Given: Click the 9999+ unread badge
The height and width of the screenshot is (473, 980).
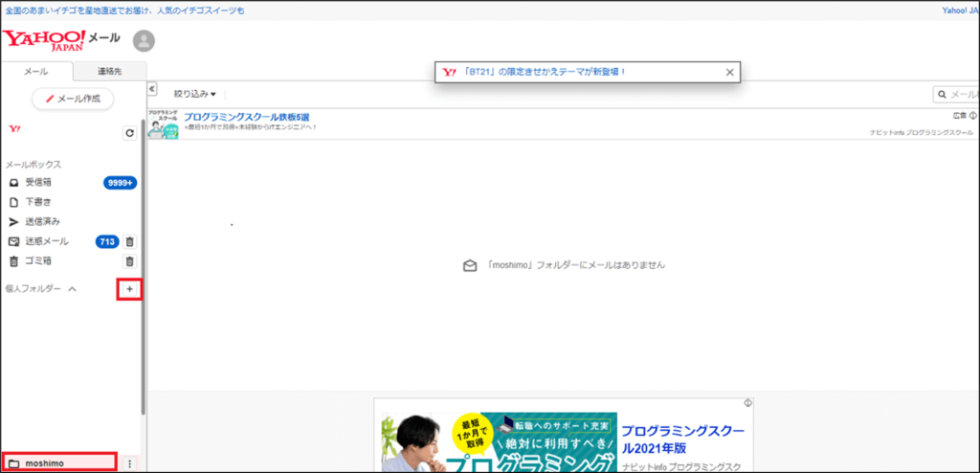Looking at the screenshot, I should 120,183.
